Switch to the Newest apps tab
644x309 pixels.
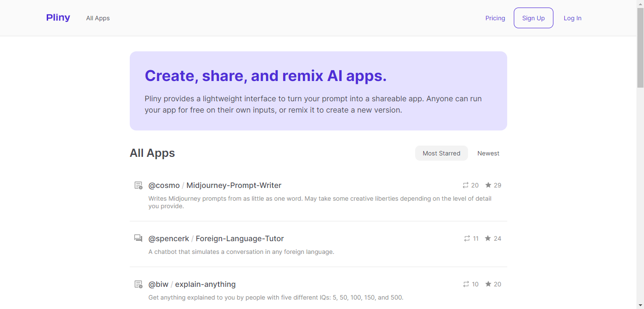point(488,153)
